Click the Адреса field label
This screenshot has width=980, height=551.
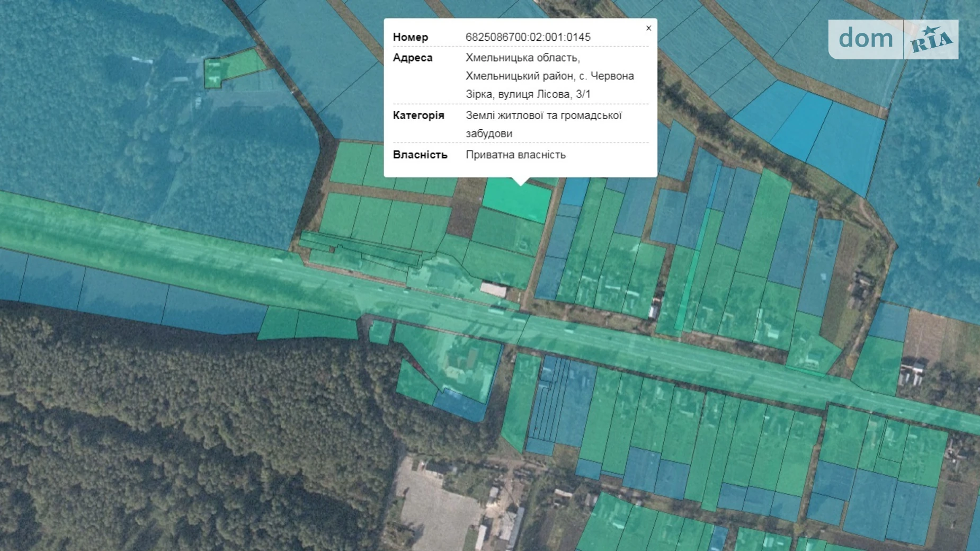[413, 58]
